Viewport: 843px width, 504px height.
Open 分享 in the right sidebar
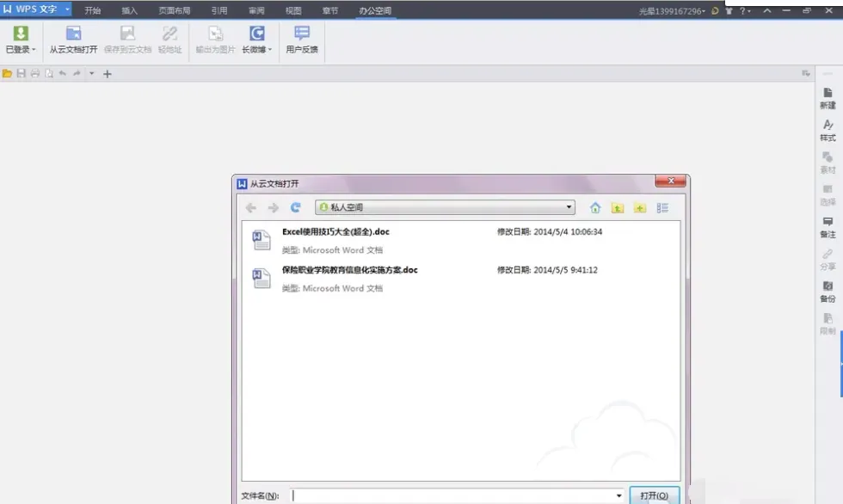[x=828, y=260]
